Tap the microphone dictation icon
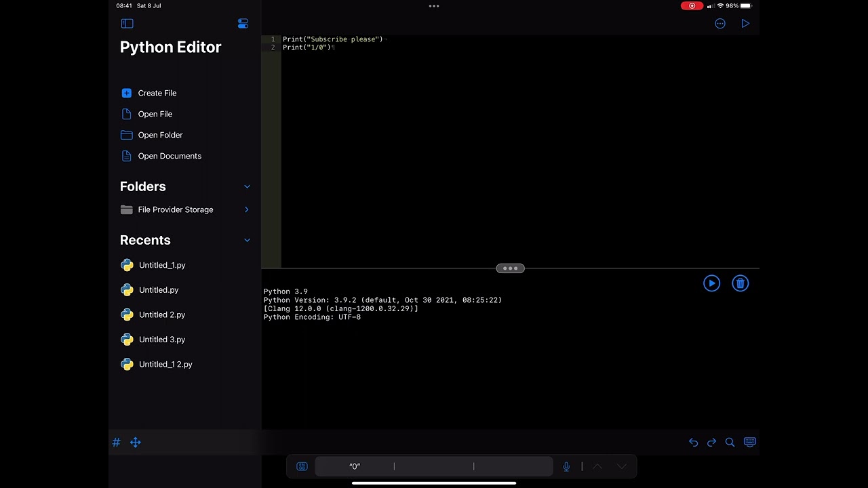This screenshot has height=488, width=868. [566, 466]
